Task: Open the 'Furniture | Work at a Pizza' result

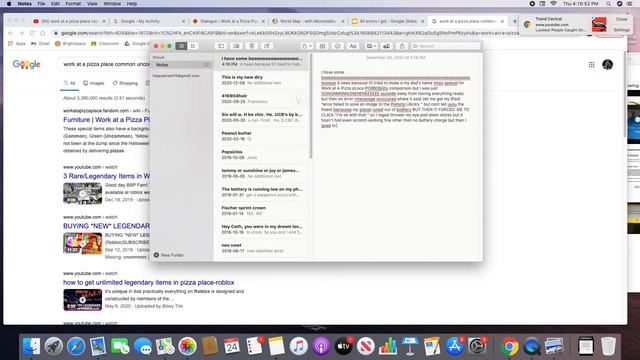Action: point(107,120)
